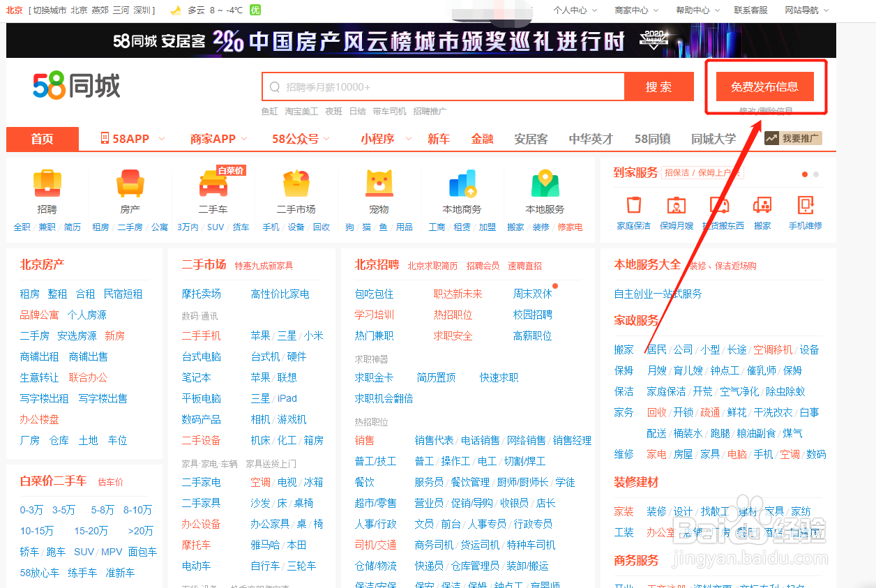Viewport: 876px width, 588px height.
Task: Expand the 58APP nav dropdown arrow
Action: point(162,139)
